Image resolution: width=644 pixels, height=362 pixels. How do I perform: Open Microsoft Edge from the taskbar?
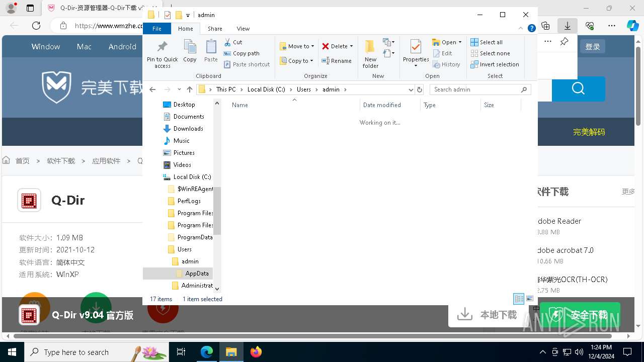click(x=207, y=352)
